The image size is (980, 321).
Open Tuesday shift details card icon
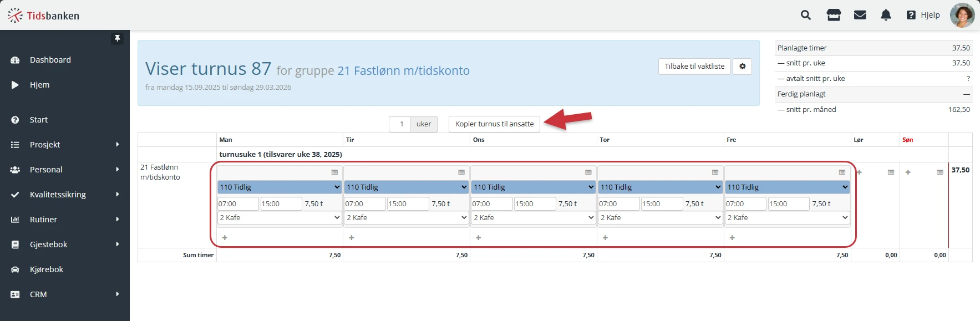pos(461,172)
